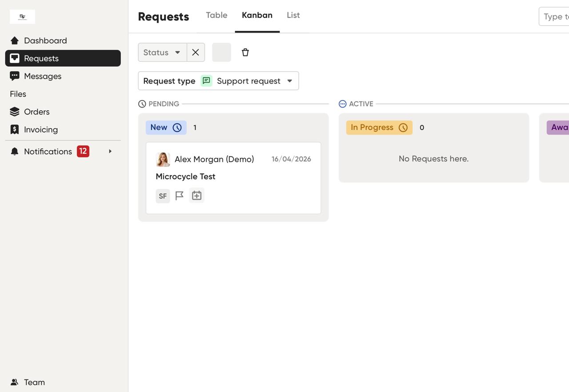Click the In Progress column count 0
Image resolution: width=569 pixels, height=392 pixels.
click(x=422, y=128)
